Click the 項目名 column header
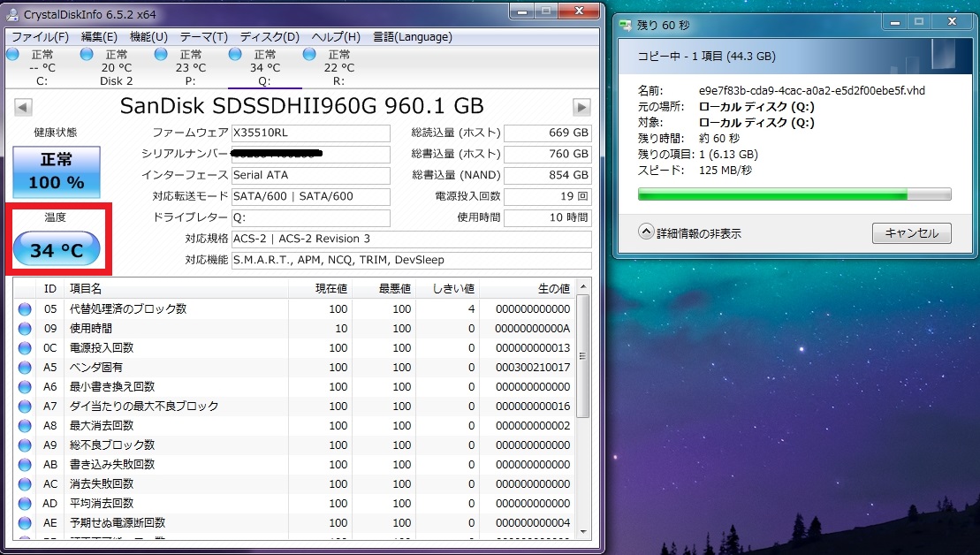This screenshot has width=980, height=555. coord(176,288)
